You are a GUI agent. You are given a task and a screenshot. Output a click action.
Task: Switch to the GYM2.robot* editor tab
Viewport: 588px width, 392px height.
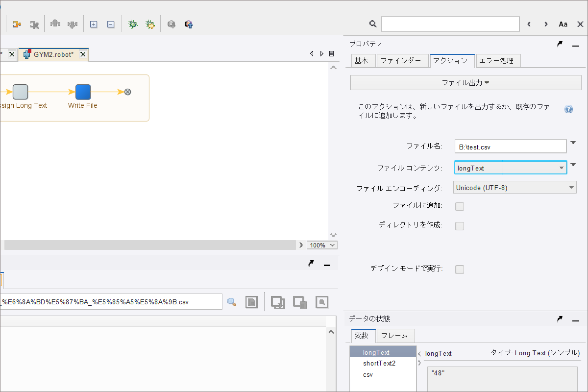click(53, 54)
